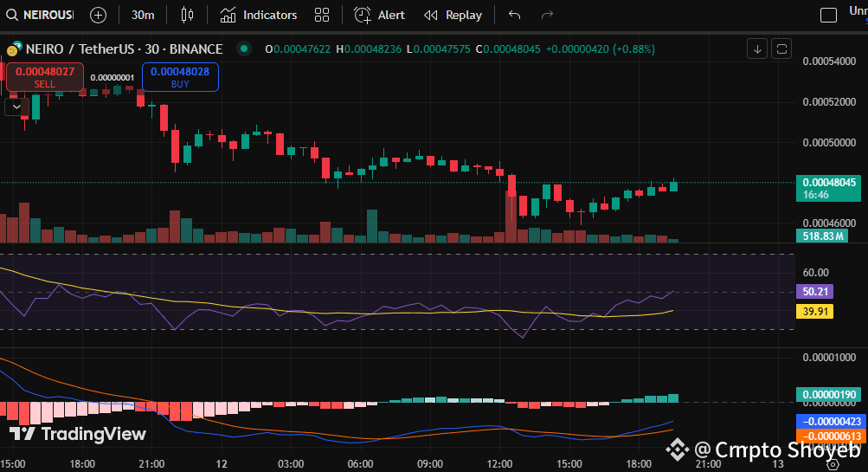Click the NEIRO / TetherUS symbol title
Screen dimensions: 868x472
click(x=124, y=49)
